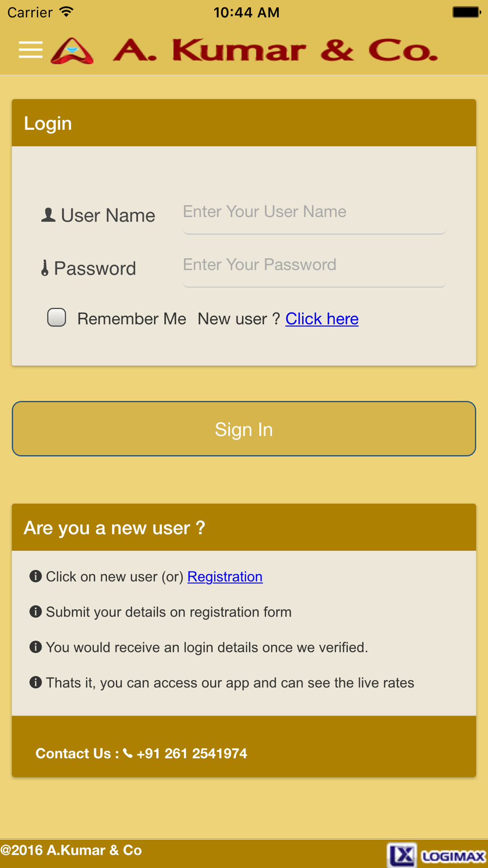Image resolution: width=488 pixels, height=868 pixels.
Task: Tap info icon beside You would receive
Action: tap(36, 647)
